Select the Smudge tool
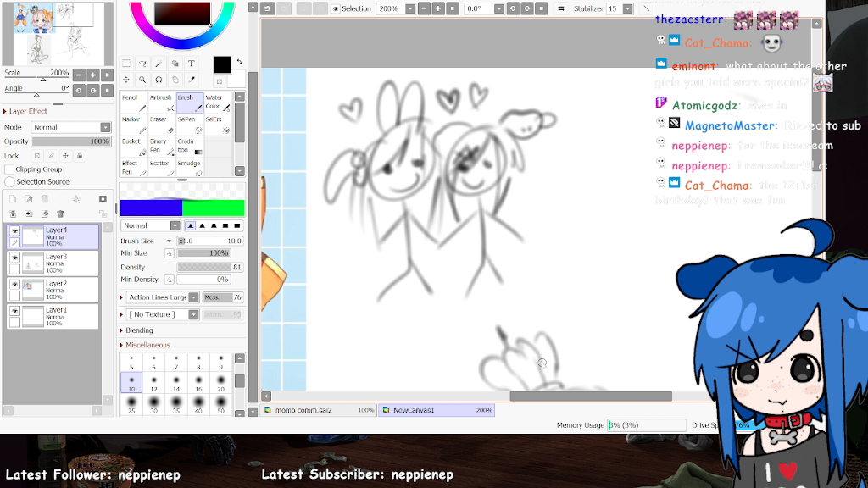The height and width of the screenshot is (488, 868). click(x=190, y=167)
